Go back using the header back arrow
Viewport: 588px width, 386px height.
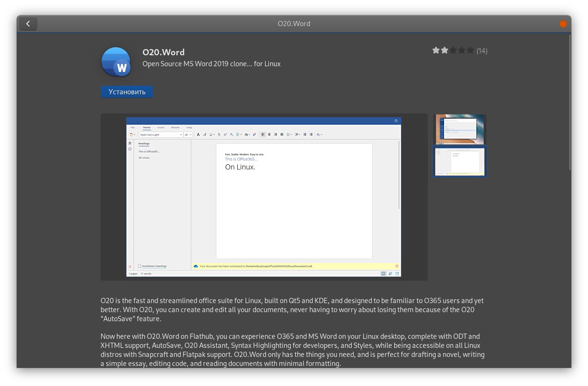click(x=28, y=24)
